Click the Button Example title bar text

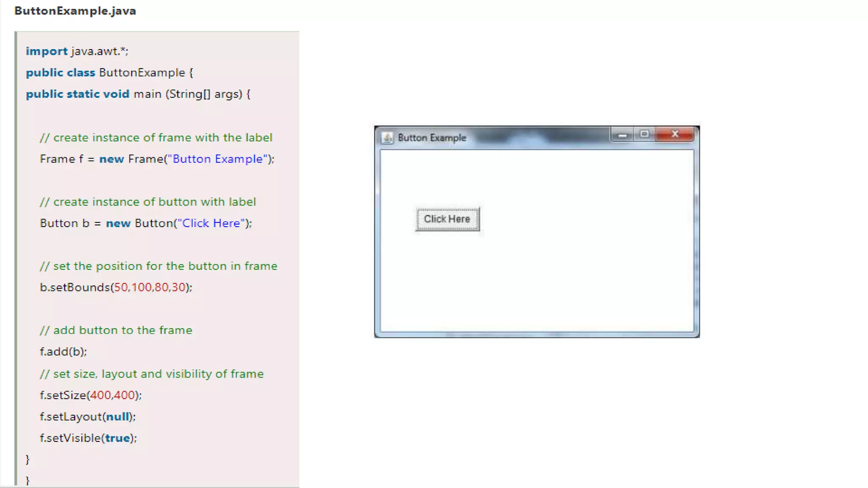432,138
